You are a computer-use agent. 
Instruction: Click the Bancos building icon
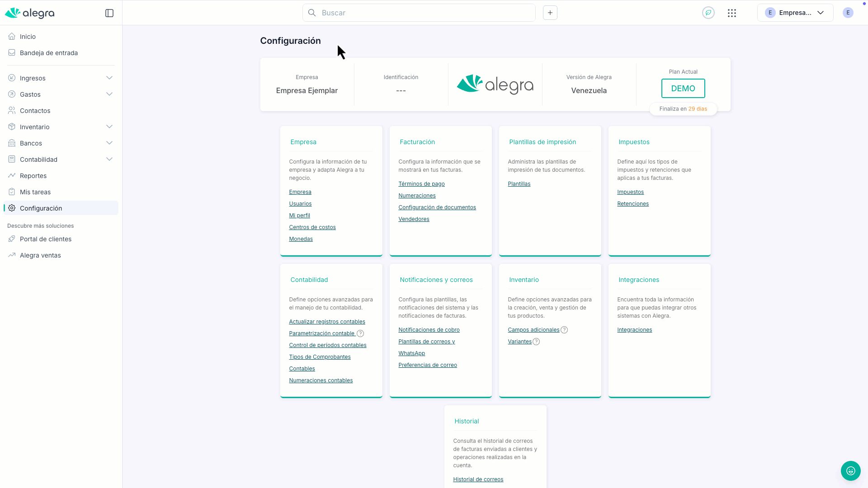(12, 143)
